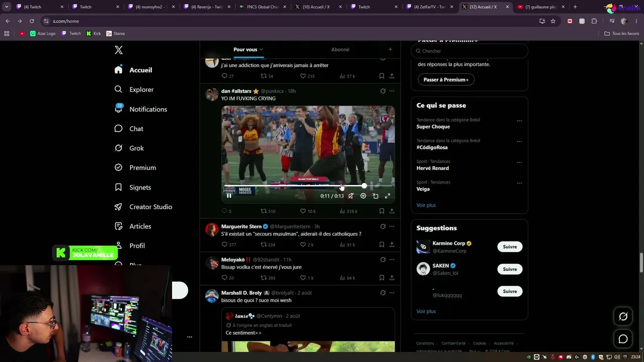
Task: Go to Accueil in the sidebar
Action: [133, 70]
